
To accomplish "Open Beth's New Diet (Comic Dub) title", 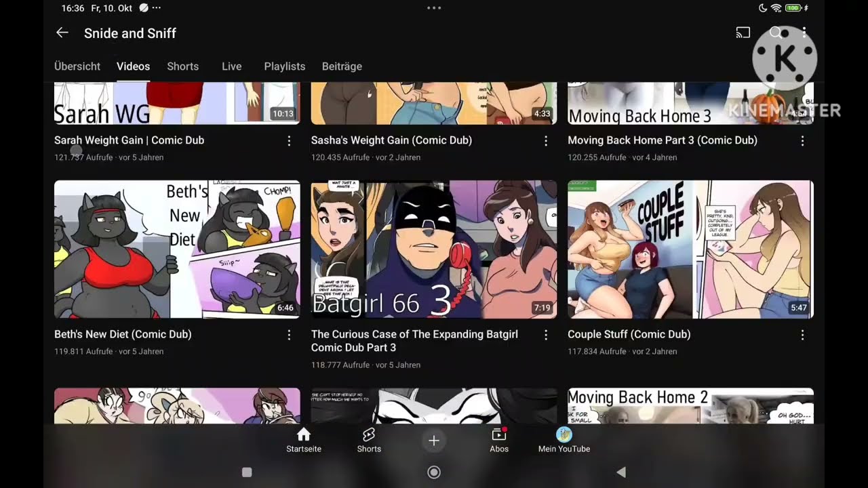I will 123,334.
